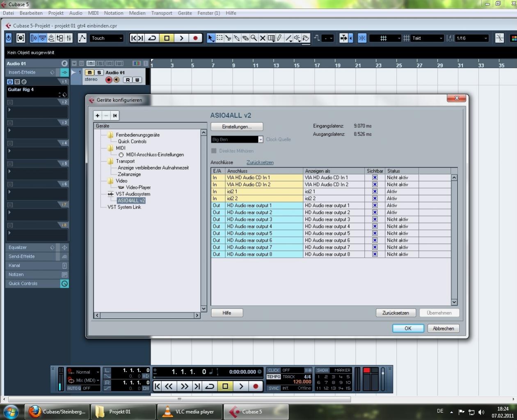The height and width of the screenshot is (420, 517).
Task: Click the record-enable button on Audio 01 track
Action: (x=109, y=80)
